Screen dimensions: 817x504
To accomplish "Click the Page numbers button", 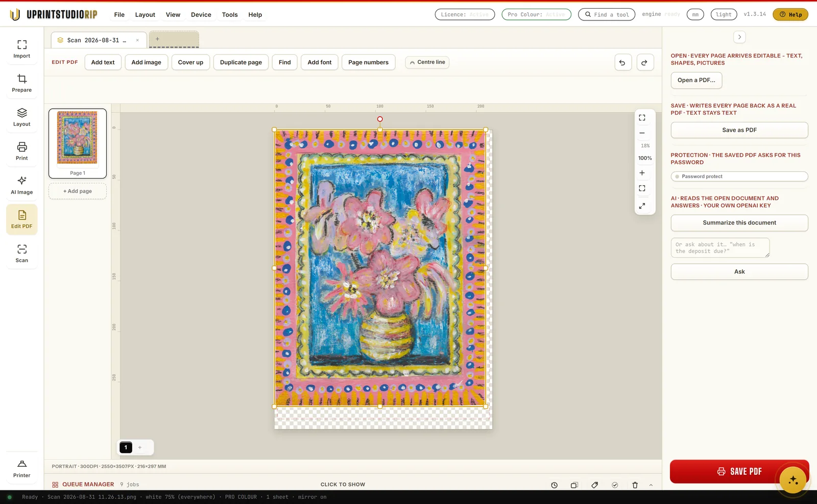I will [x=369, y=62].
